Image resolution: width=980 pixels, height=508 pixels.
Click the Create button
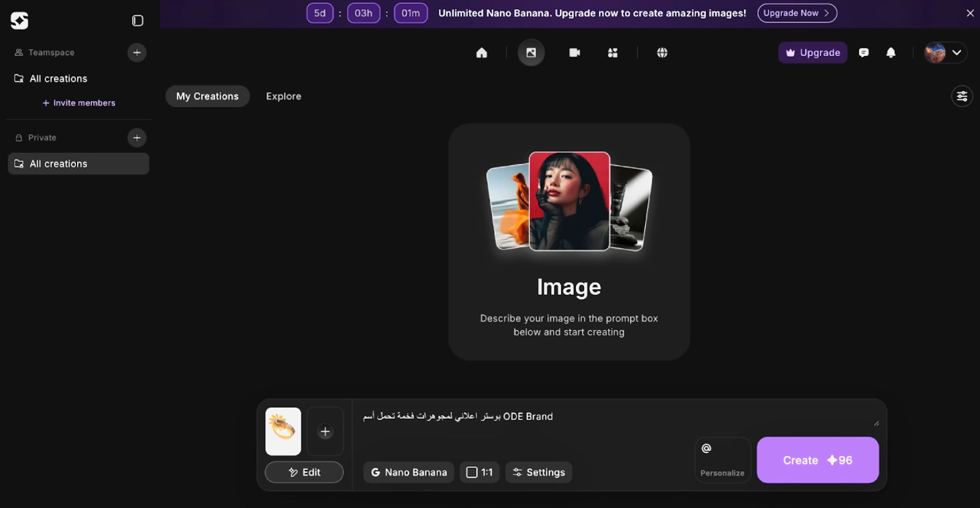(817, 460)
